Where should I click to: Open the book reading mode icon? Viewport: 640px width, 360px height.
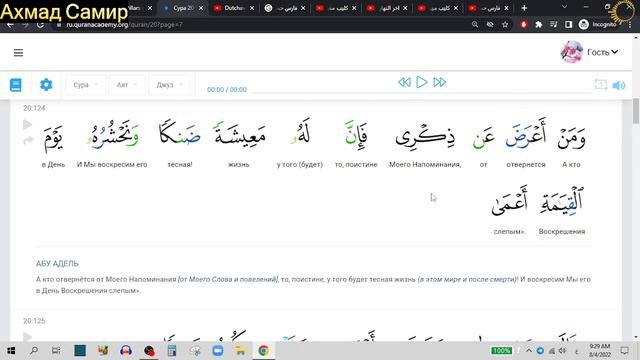(16, 85)
